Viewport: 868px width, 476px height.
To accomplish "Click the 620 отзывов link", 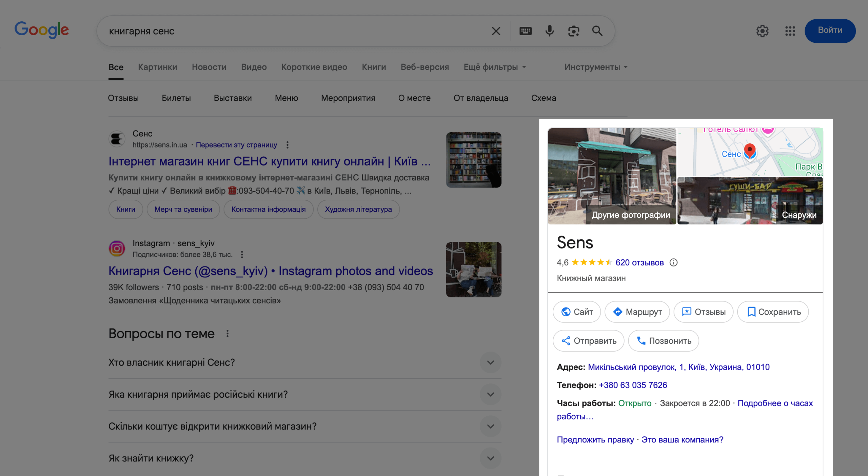I will click(639, 263).
